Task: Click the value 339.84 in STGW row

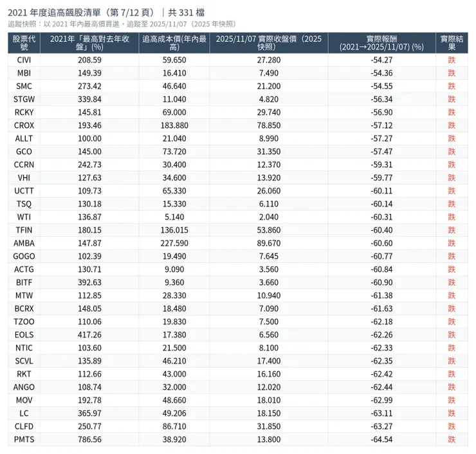Action: pyautogui.click(x=89, y=99)
